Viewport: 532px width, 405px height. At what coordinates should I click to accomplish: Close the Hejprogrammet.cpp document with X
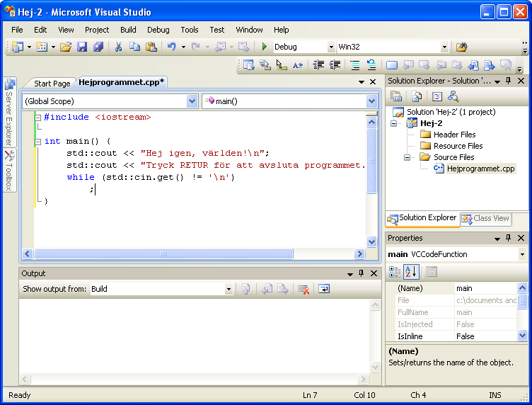(373, 82)
